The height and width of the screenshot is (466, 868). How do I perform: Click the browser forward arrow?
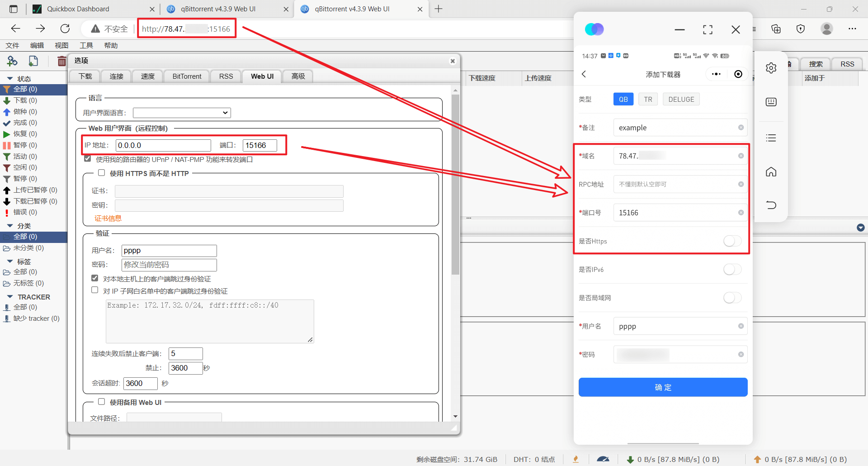coord(41,29)
